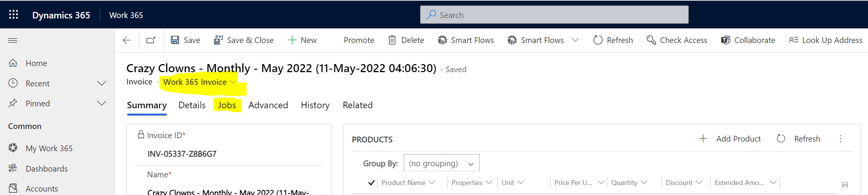
Task: Click the plus icon for New
Action: 292,40
